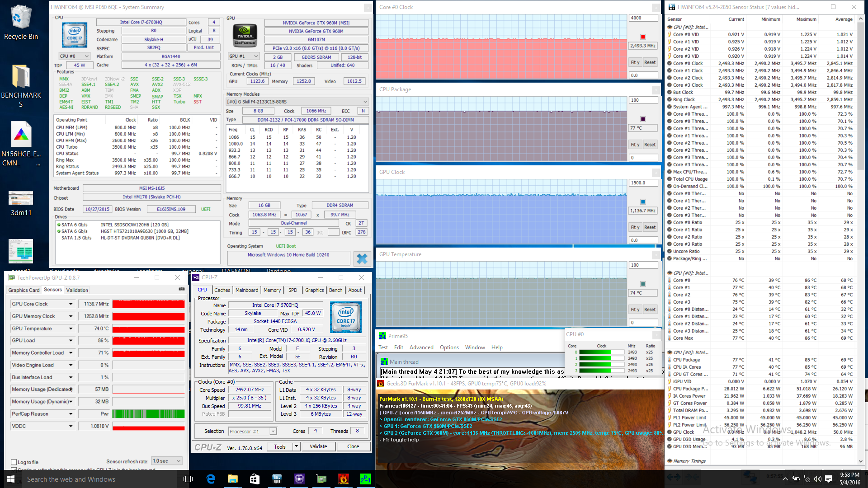Viewport: 868px width, 488px height.
Task: Click Fit y in the CPU Package graph
Action: (635, 145)
